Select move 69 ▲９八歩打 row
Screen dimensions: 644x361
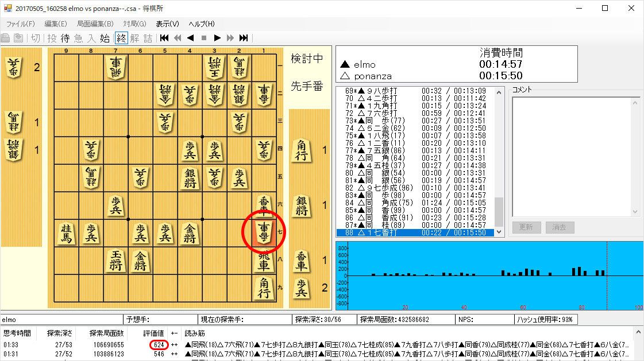[x=415, y=91]
